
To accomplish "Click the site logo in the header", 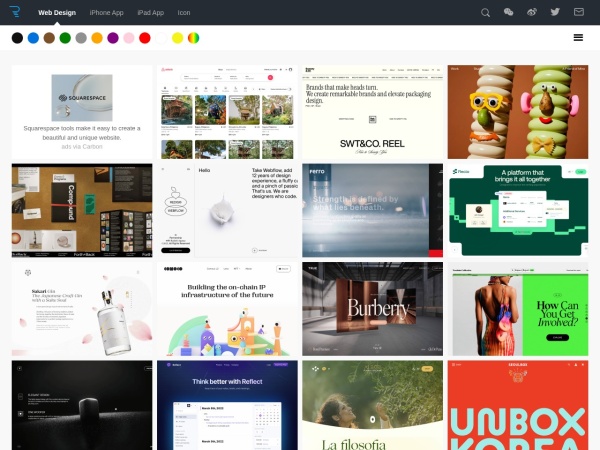I will [x=13, y=12].
